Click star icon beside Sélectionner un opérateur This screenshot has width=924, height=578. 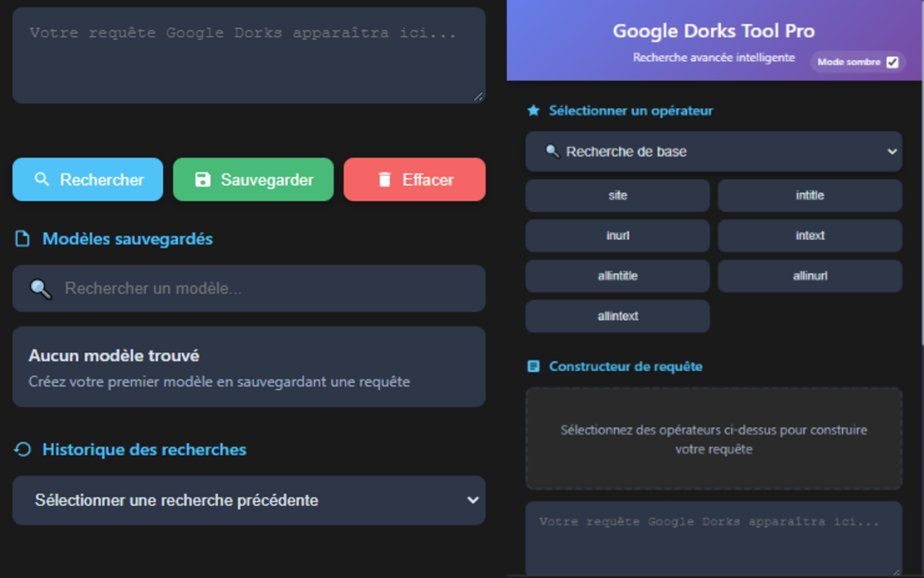(x=533, y=111)
